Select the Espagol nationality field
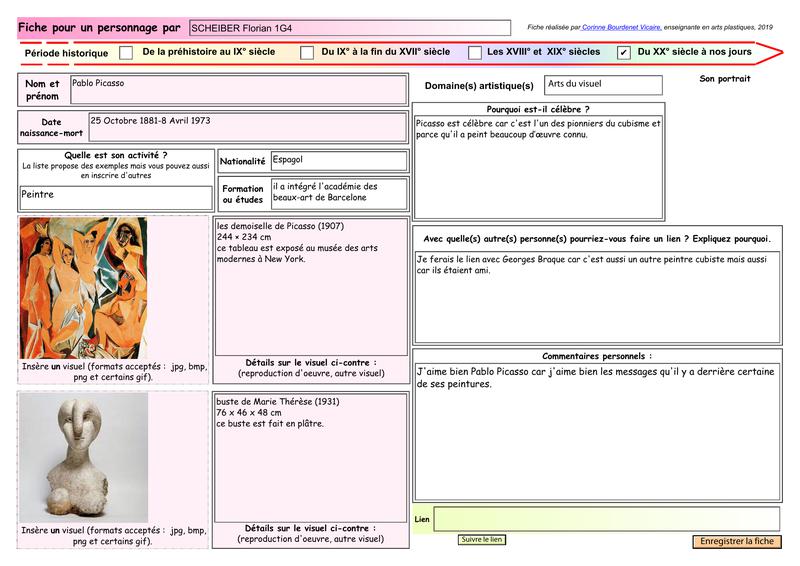The width and height of the screenshot is (800, 566). 338,161
